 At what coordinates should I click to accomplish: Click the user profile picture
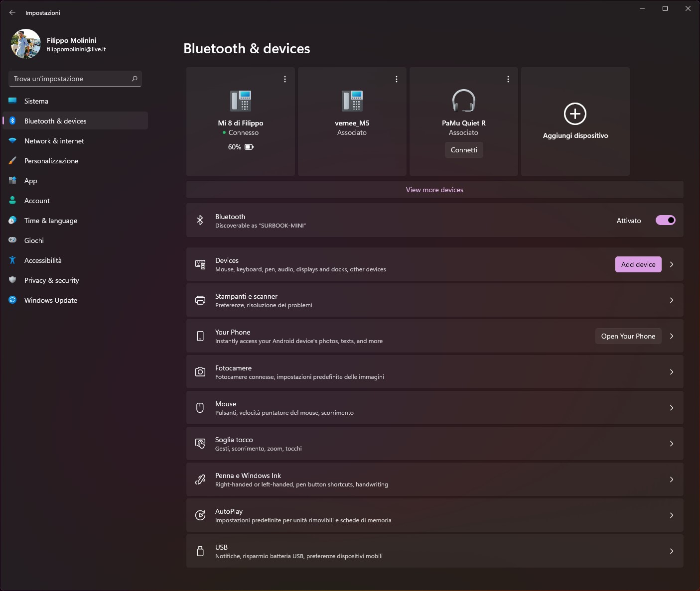coord(26,44)
